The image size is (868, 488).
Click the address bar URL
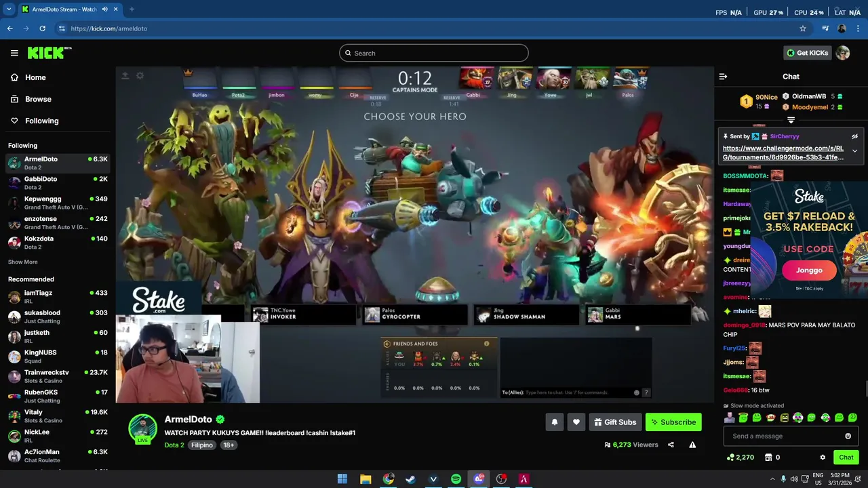108,28
